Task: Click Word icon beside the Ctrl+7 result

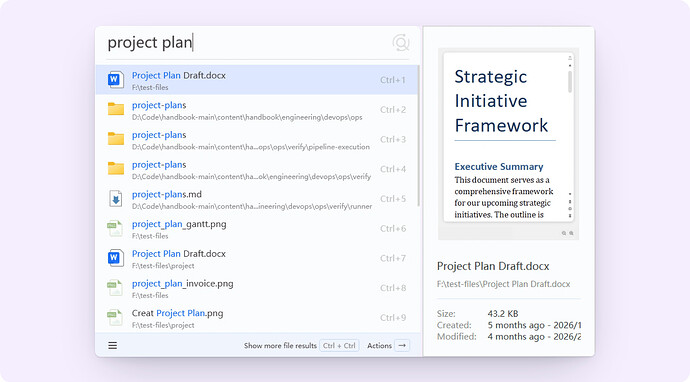Action: pos(116,258)
